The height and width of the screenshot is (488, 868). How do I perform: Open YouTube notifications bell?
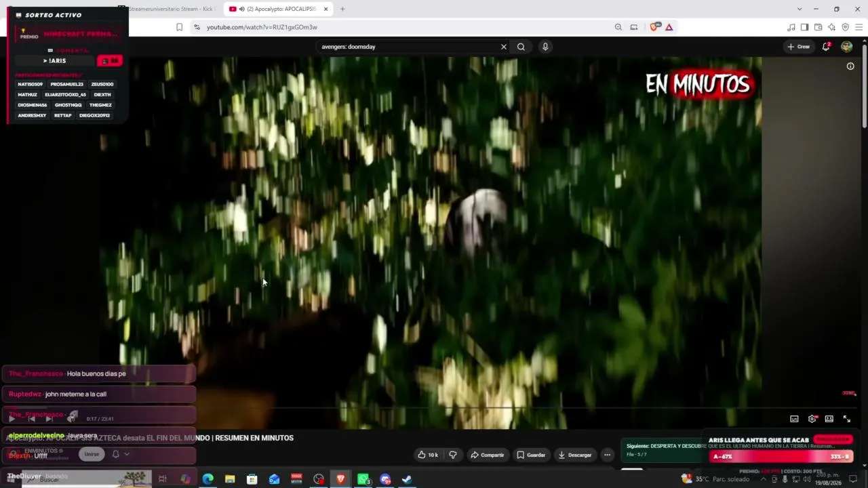coord(826,47)
